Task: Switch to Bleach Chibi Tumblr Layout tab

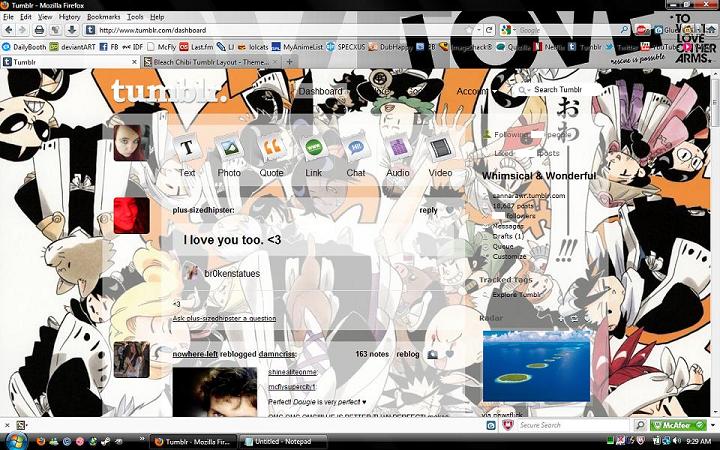Action: [x=211, y=62]
